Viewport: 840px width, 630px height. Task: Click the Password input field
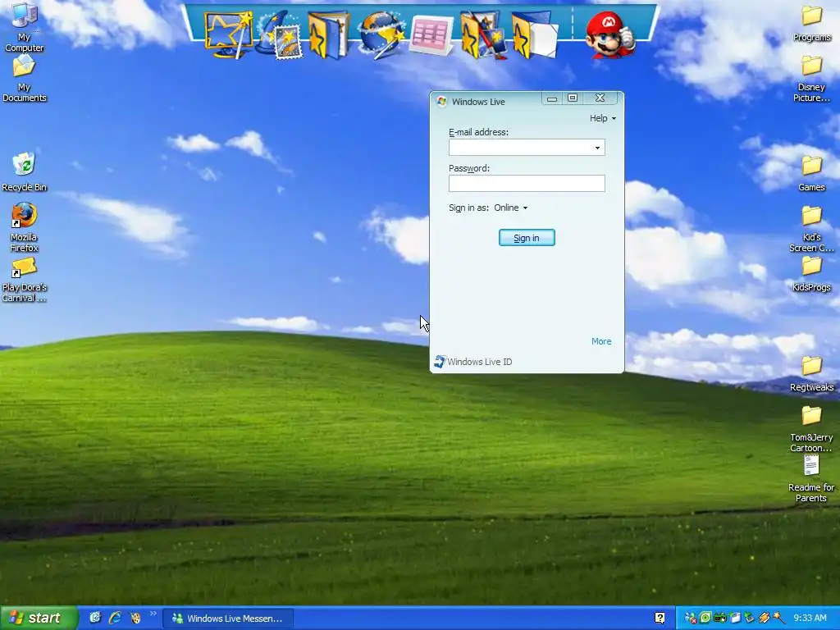point(527,183)
